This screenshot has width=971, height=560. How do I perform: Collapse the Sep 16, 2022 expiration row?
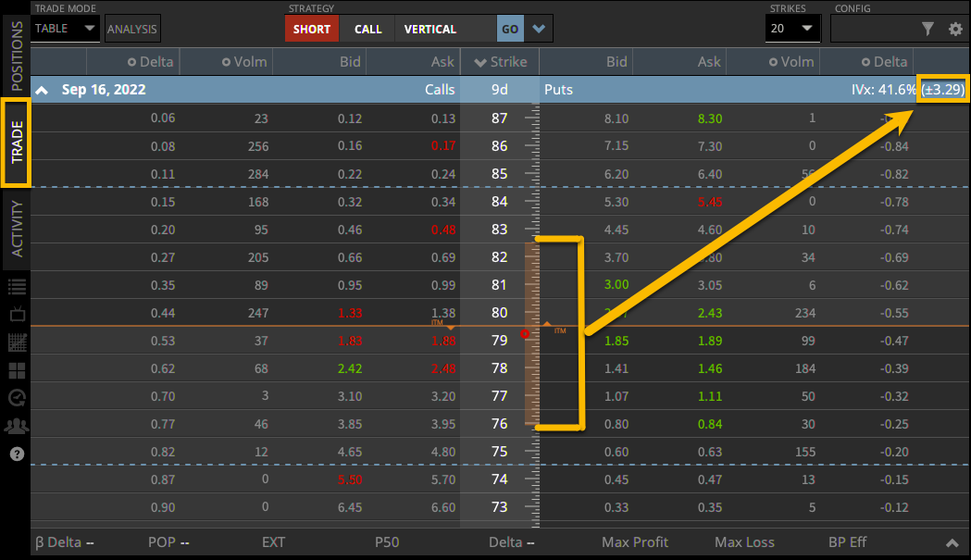click(x=41, y=90)
